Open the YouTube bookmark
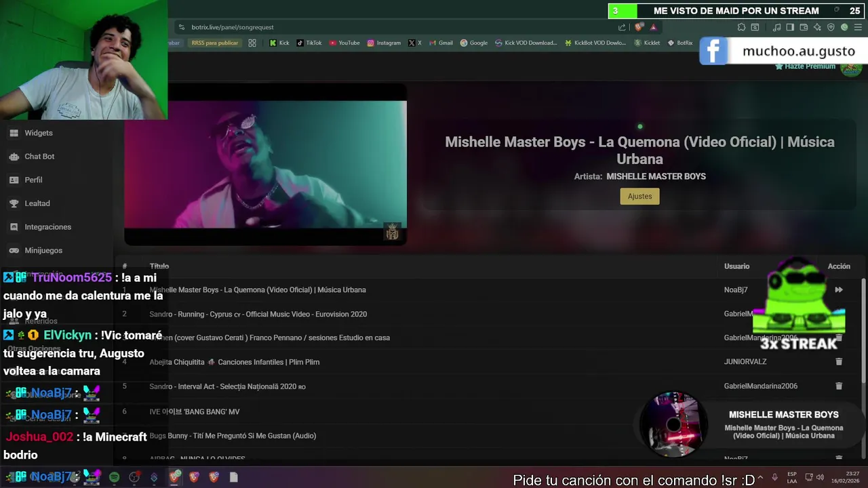 344,43
